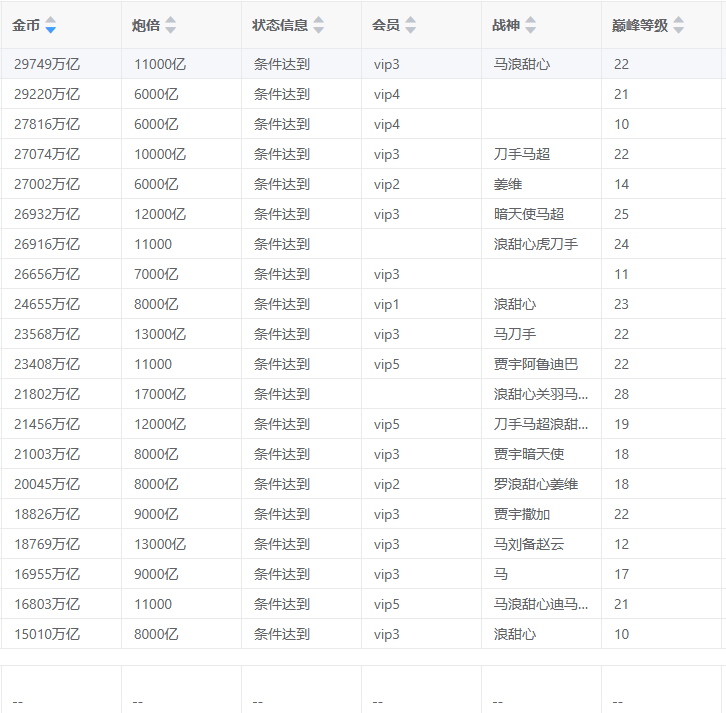Screen dimensions: 726x713
Task: Select the 罗浪甜心姜维 cell
Action: point(535,484)
